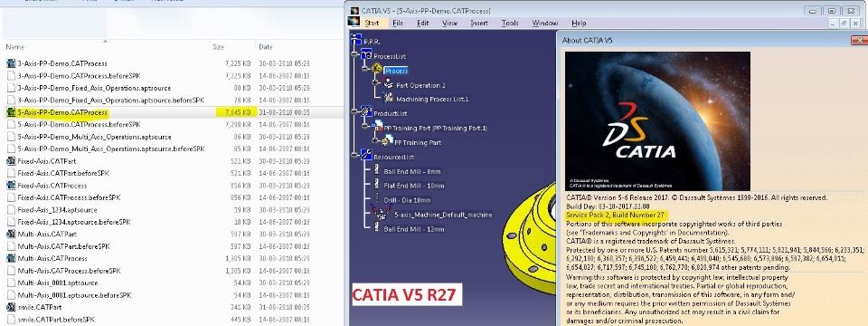Screen dimensions: 868x326
Task: Click the 5-Axis-PP-Demo.CATProcess file icon
Action: [11, 112]
